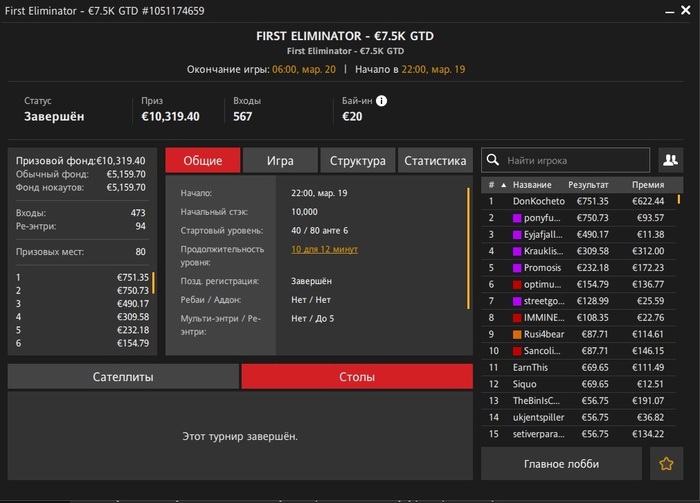Select the Столы tab
Image resolution: width=700 pixels, height=503 pixels.
[x=357, y=377]
